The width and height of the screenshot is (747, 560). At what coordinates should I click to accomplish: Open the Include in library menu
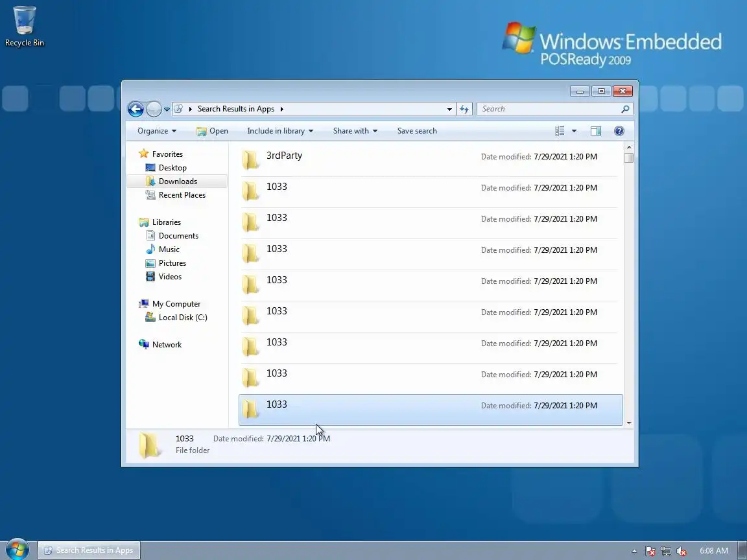(280, 131)
